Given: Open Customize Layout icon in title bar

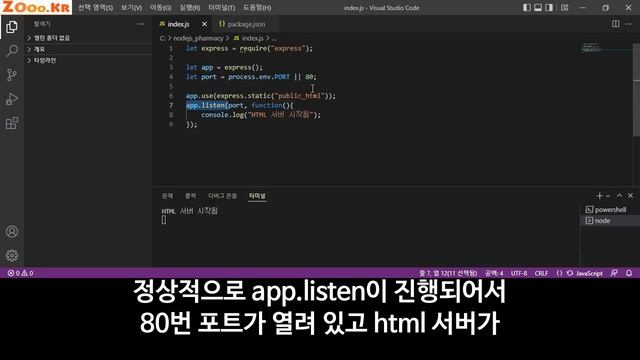Looking at the screenshot, I should coord(564,7).
